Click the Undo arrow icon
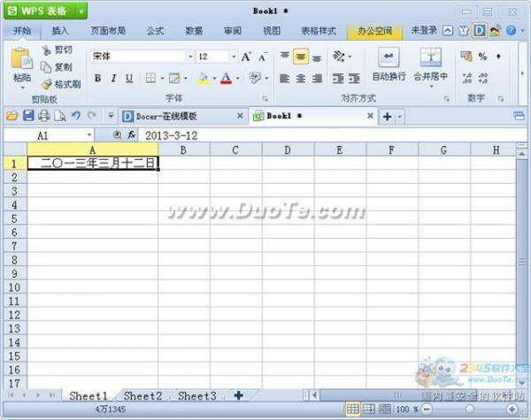Image resolution: width=531 pixels, height=420 pixels. pyautogui.click(x=76, y=116)
